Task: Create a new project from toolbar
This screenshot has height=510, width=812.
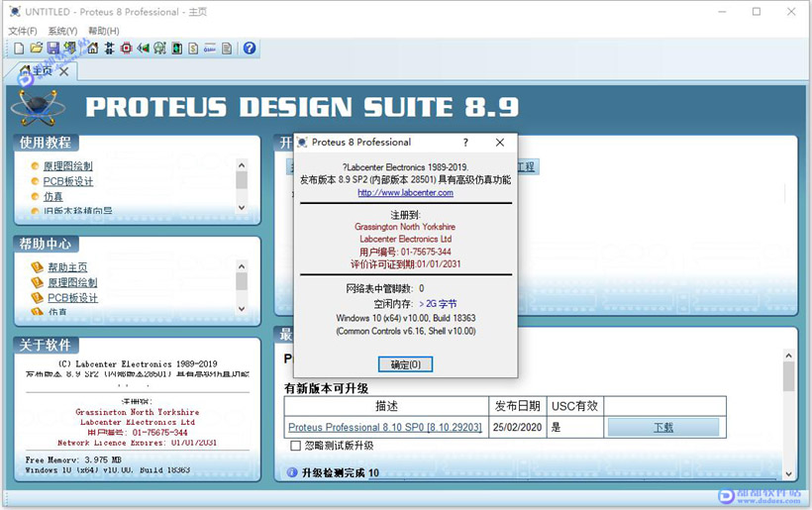Action: [19, 49]
